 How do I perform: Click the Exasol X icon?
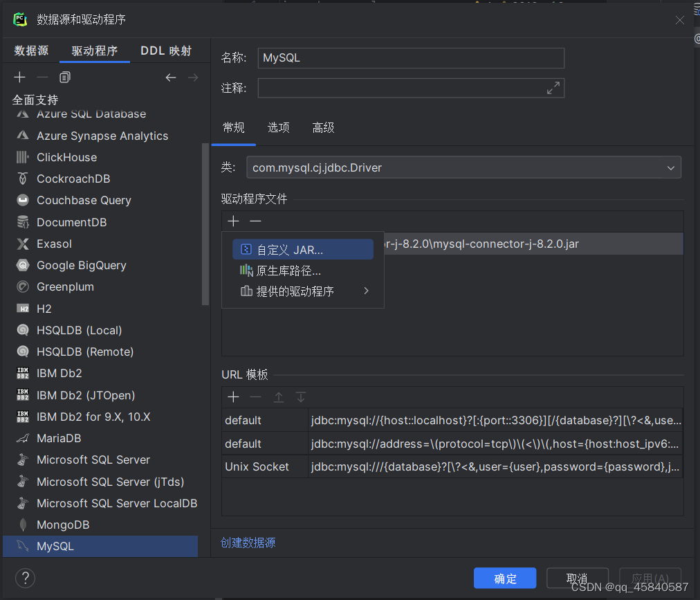coord(23,244)
